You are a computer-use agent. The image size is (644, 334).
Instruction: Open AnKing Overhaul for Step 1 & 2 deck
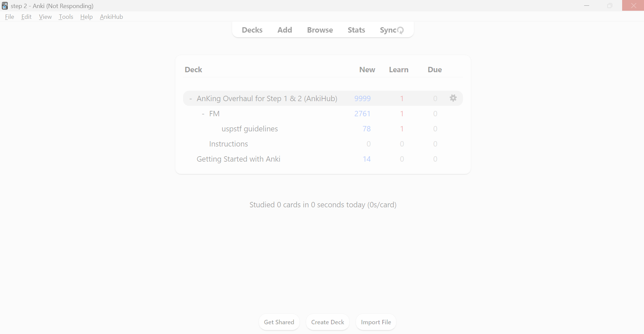pyautogui.click(x=267, y=98)
